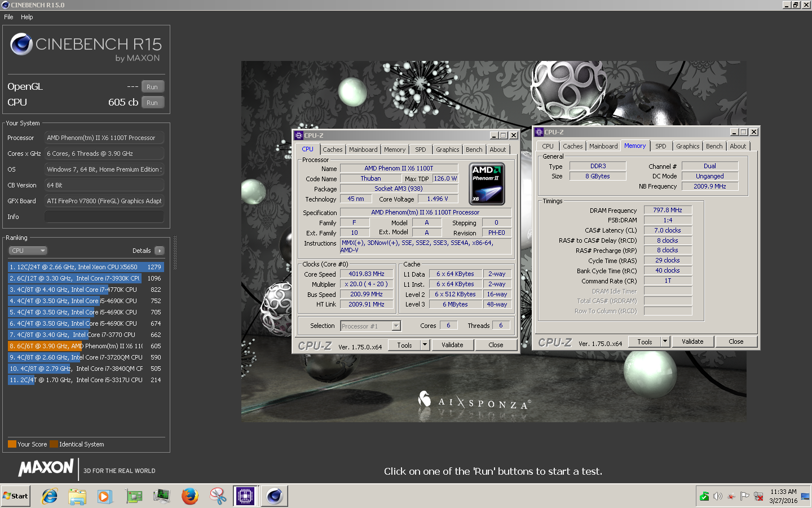This screenshot has height=508, width=812.
Task: Click the taskbar clock showing 11:33 AM
Action: pyautogui.click(x=783, y=496)
